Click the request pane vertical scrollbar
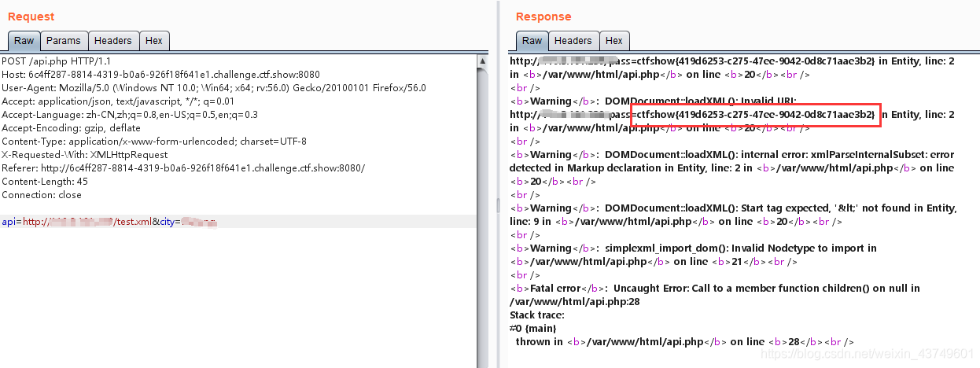The height and width of the screenshot is (368, 980). [x=483, y=211]
